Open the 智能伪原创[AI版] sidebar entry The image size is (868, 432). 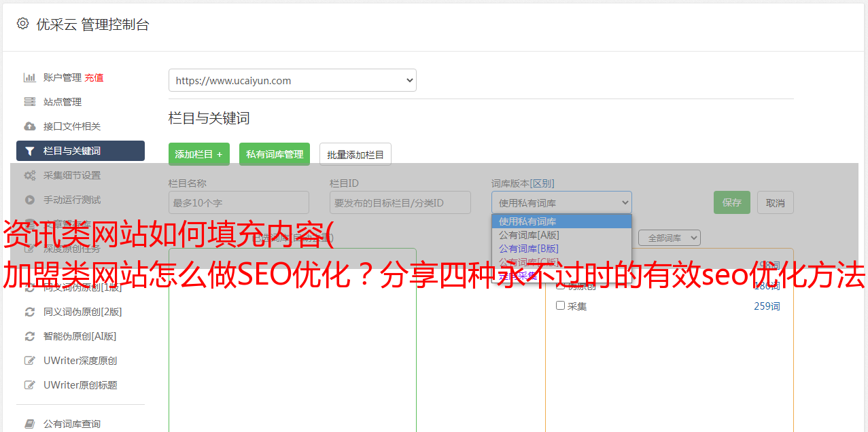[80, 336]
